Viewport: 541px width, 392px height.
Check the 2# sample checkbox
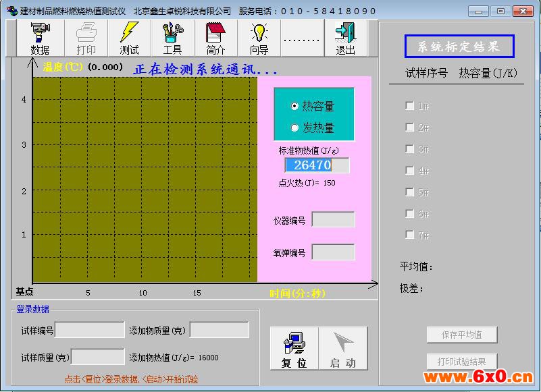[x=409, y=128]
